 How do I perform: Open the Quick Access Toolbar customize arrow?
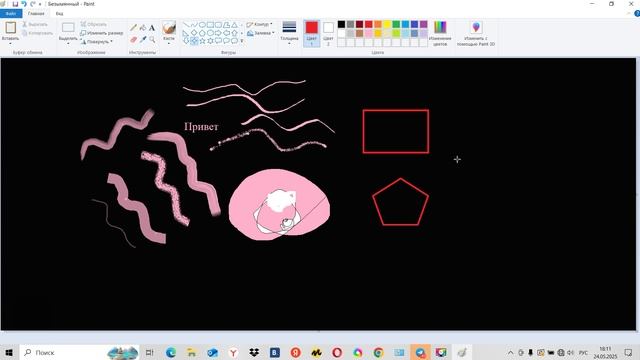[x=40, y=4]
